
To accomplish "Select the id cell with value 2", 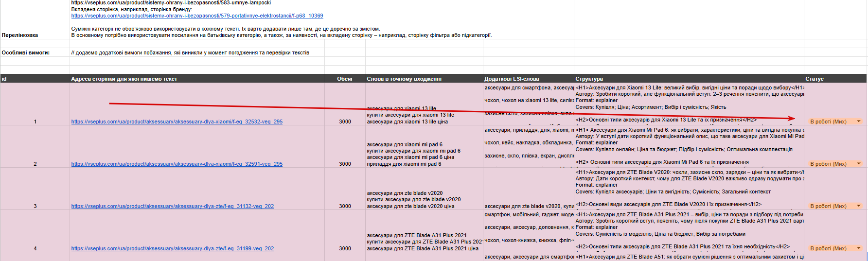I will (35, 146).
